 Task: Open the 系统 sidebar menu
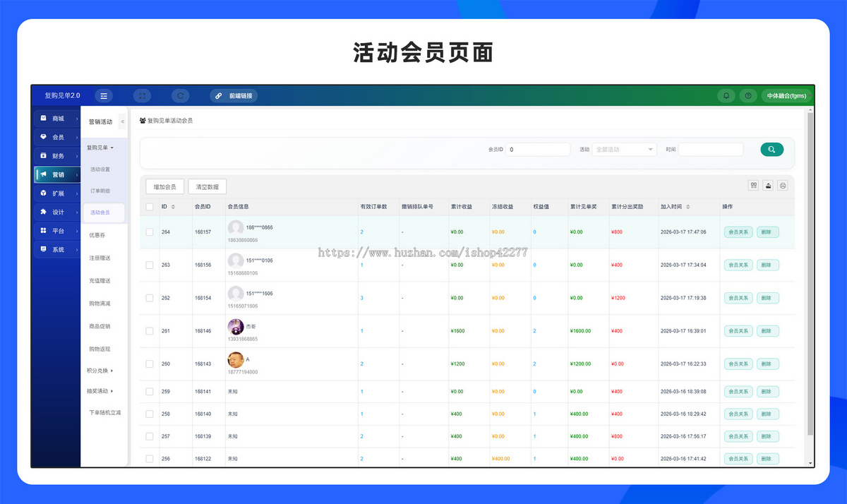click(x=57, y=249)
